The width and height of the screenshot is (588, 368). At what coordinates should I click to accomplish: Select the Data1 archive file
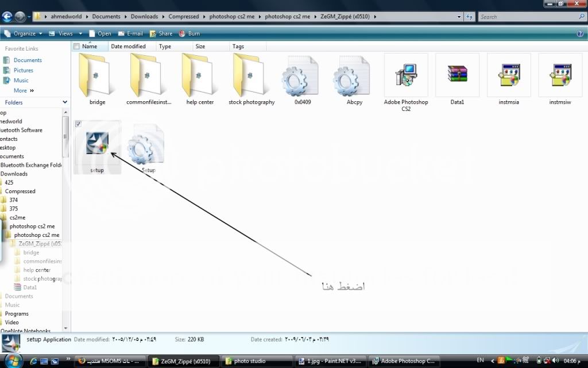point(457,76)
